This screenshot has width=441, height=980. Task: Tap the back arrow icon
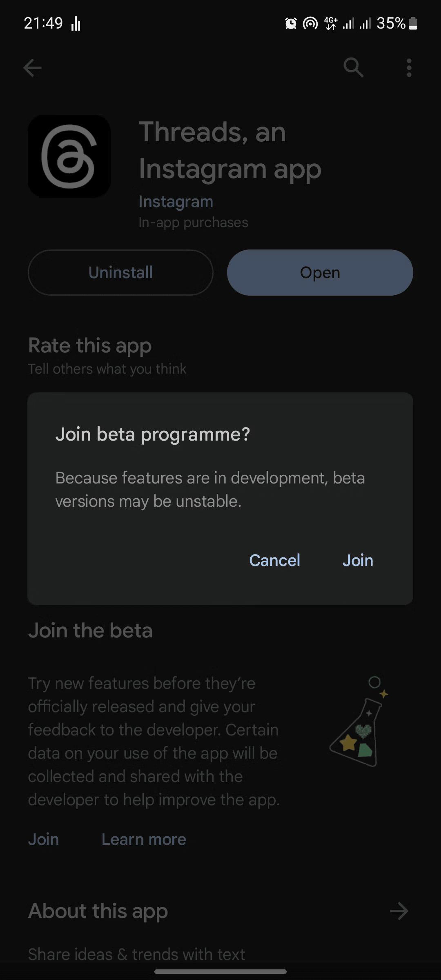coord(33,68)
